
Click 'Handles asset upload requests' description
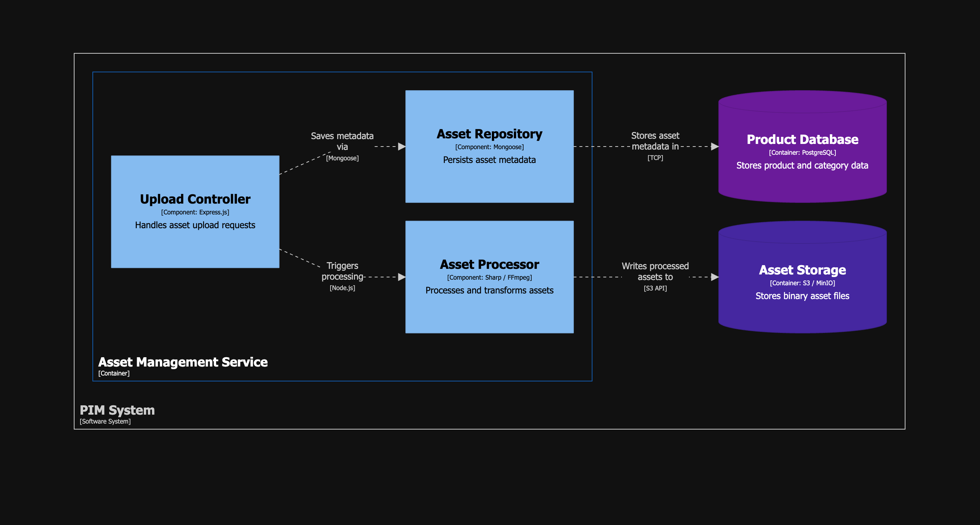click(195, 225)
